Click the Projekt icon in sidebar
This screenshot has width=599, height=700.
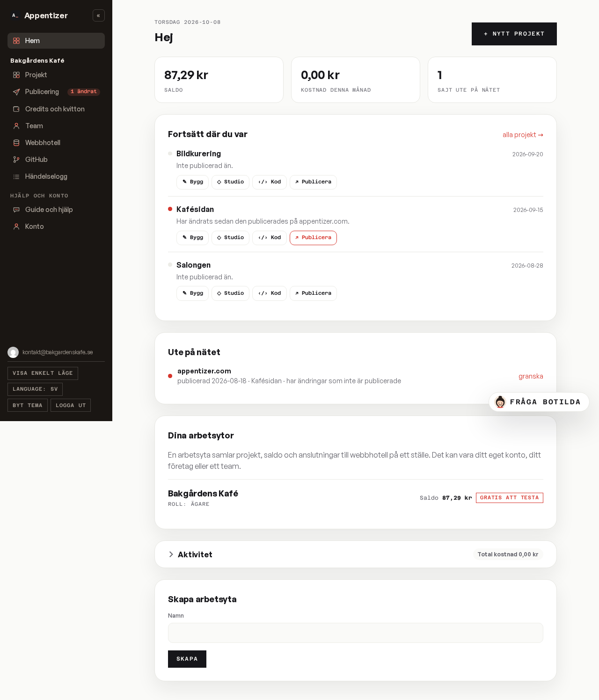pos(16,75)
